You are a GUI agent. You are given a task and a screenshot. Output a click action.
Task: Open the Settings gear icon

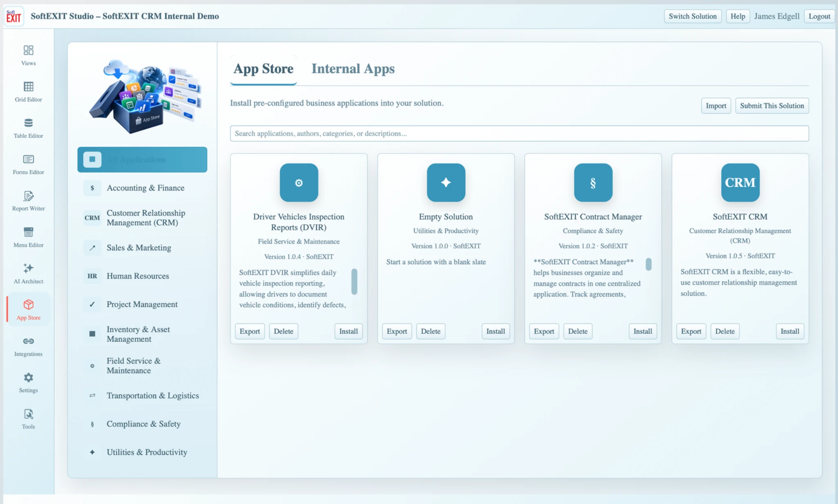(28, 377)
